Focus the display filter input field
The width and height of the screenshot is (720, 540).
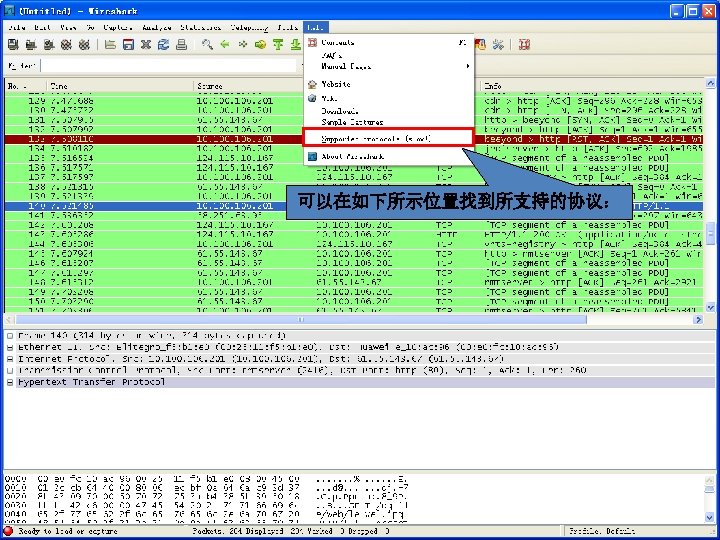pyautogui.click(x=169, y=66)
